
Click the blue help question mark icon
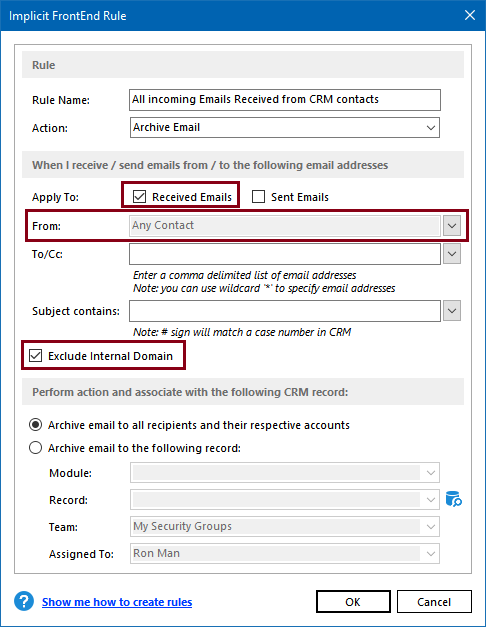24,601
